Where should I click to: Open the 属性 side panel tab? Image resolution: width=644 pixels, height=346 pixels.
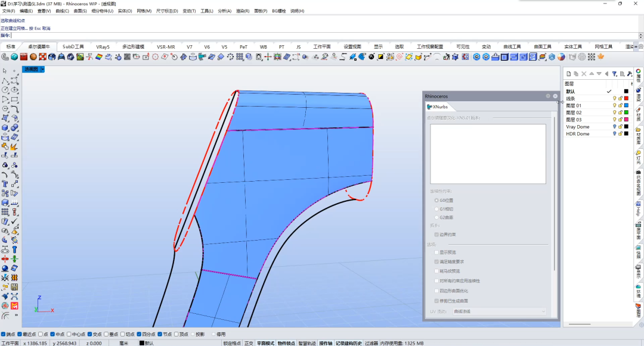tap(639, 76)
